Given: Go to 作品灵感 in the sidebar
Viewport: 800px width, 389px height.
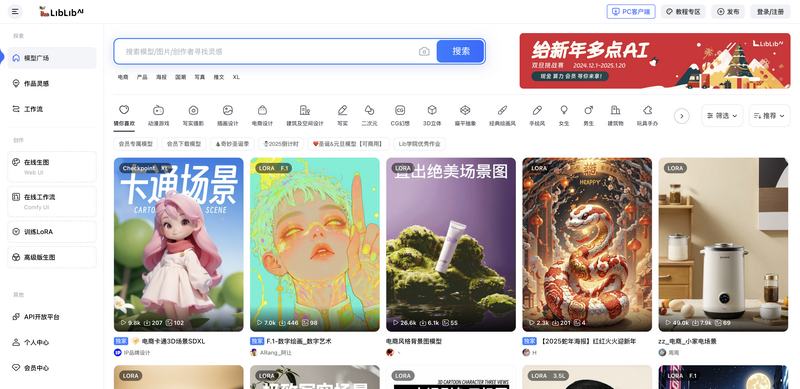Looking at the screenshot, I should point(52,83).
